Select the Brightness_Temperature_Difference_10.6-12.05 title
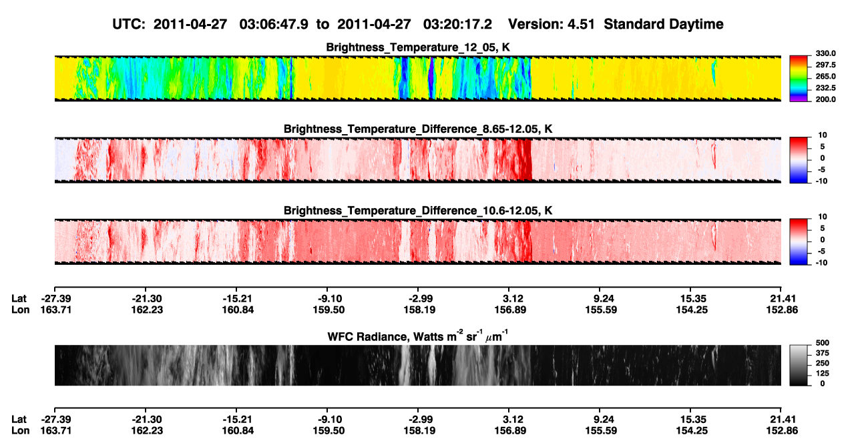 click(418, 211)
